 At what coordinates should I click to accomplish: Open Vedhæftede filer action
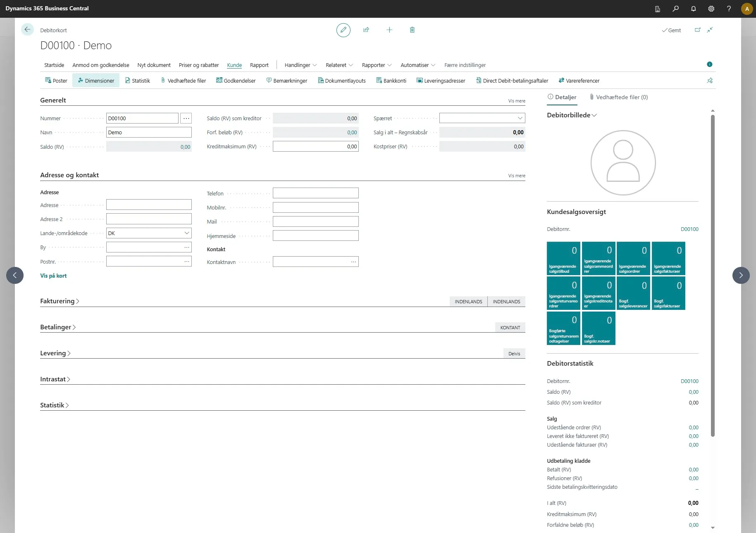coord(183,81)
